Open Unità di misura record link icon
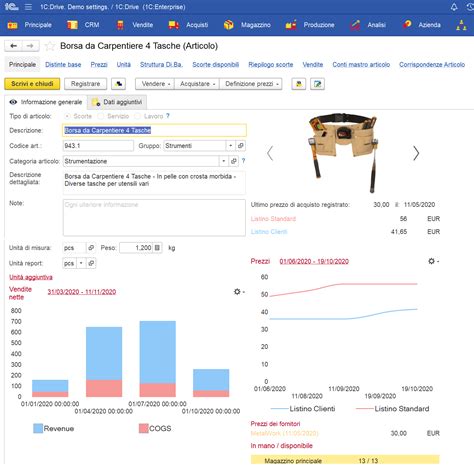The width and height of the screenshot is (474, 467). (91, 248)
